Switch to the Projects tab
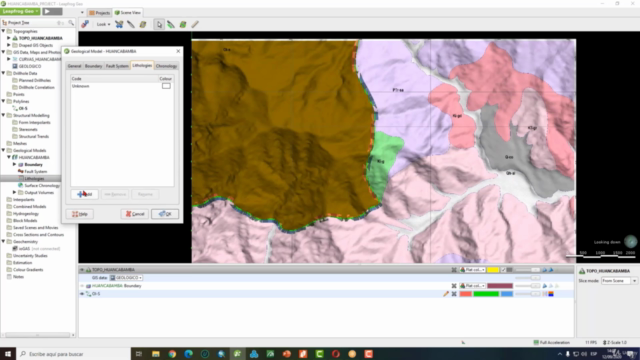The height and width of the screenshot is (360, 640). [100, 13]
